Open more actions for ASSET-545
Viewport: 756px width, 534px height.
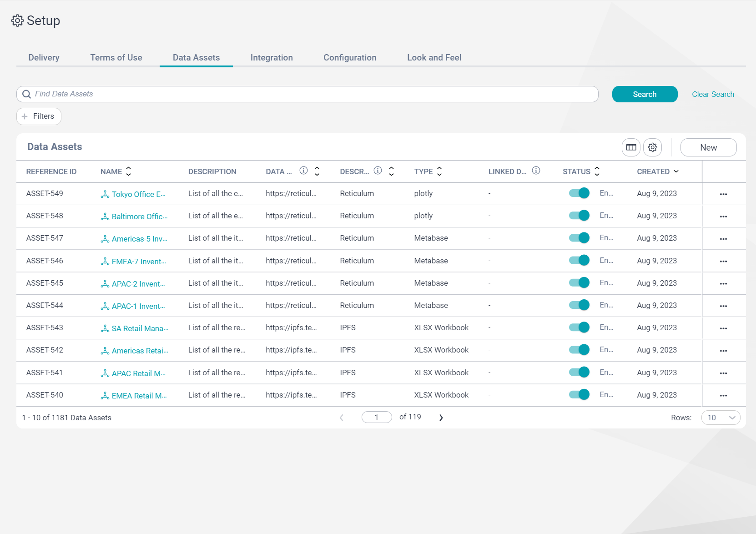coord(723,284)
